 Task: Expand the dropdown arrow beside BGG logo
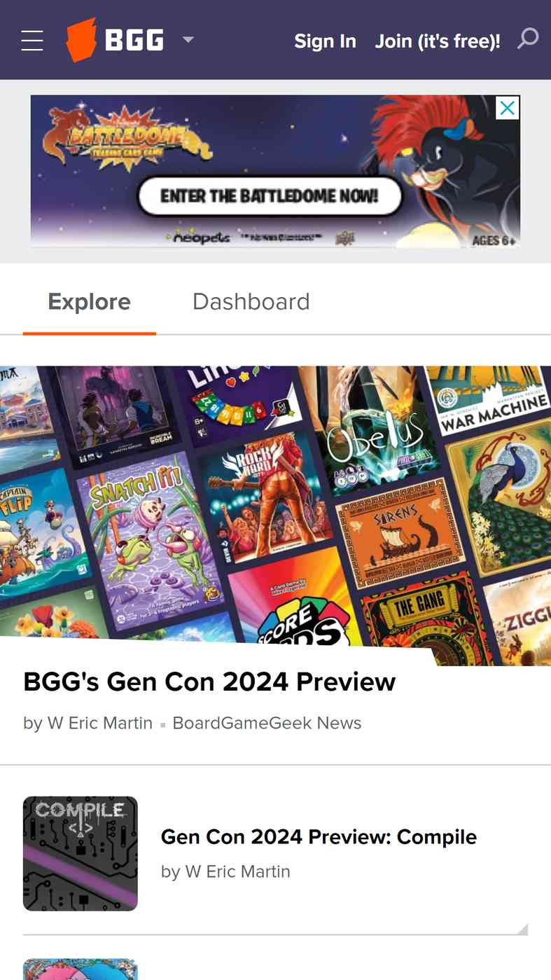pyautogui.click(x=188, y=40)
